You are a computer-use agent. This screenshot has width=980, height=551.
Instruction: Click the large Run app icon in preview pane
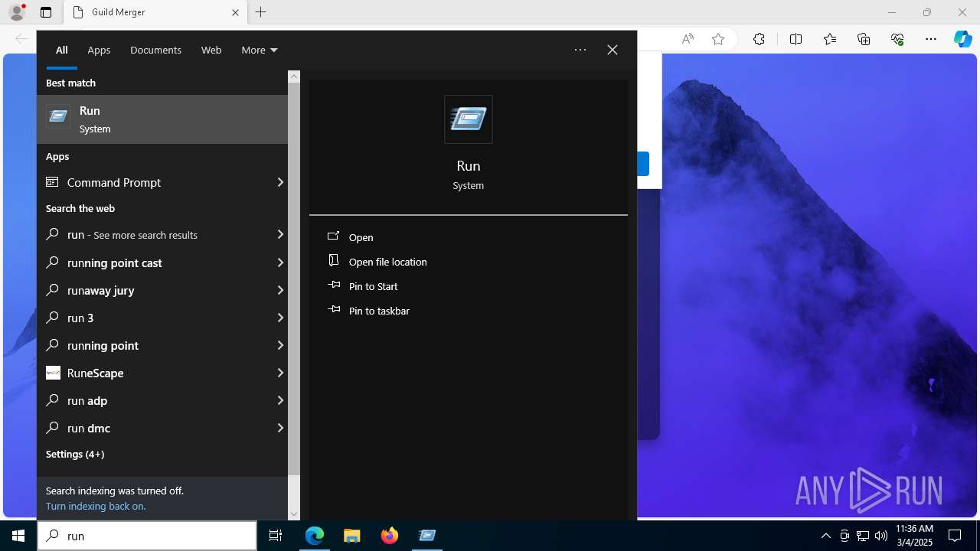[x=469, y=119]
